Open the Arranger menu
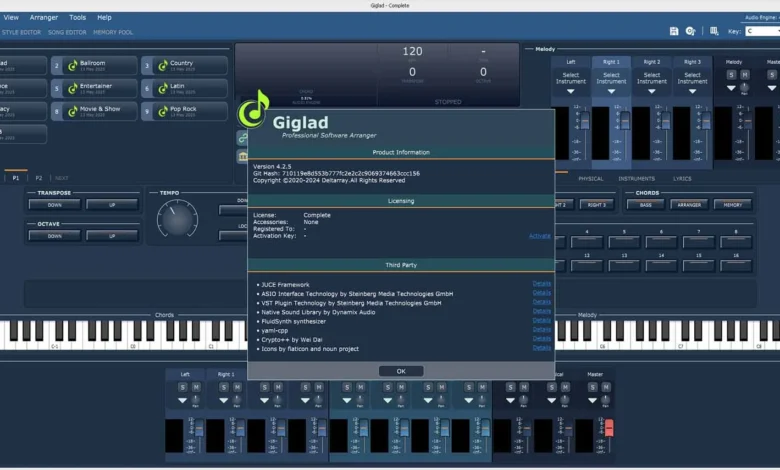The image size is (780, 470). [x=44, y=17]
